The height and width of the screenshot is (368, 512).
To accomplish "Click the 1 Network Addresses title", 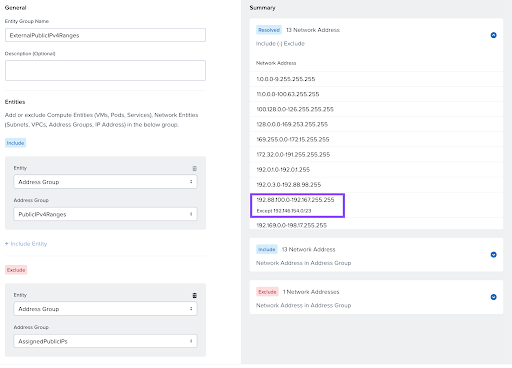I will pyautogui.click(x=311, y=292).
